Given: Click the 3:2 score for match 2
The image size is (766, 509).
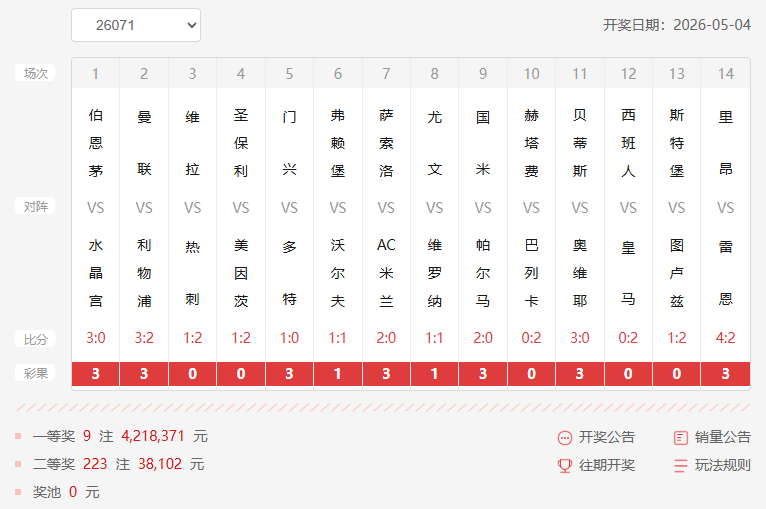Looking at the screenshot, I should [144, 338].
